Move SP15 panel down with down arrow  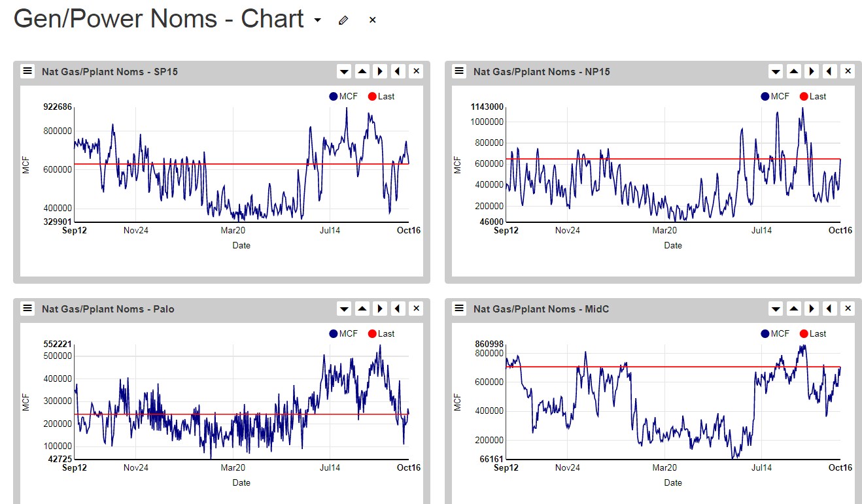[x=344, y=71]
